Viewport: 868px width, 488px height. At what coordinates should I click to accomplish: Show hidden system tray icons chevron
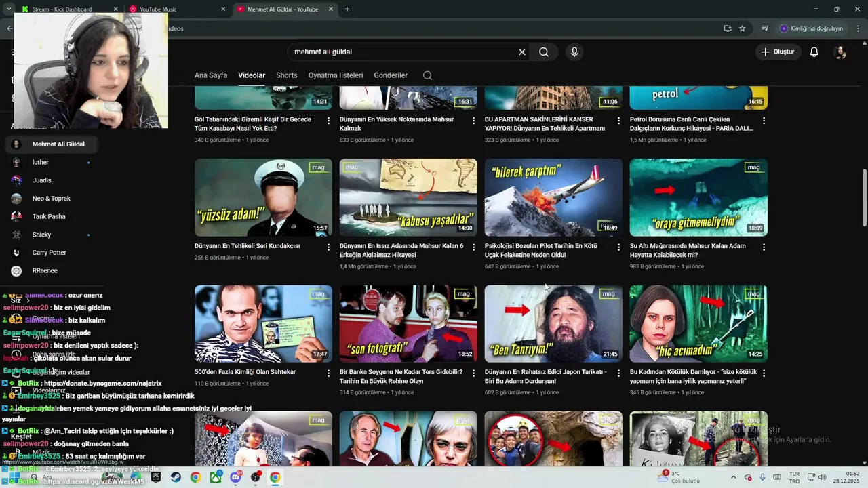pyautogui.click(x=733, y=477)
